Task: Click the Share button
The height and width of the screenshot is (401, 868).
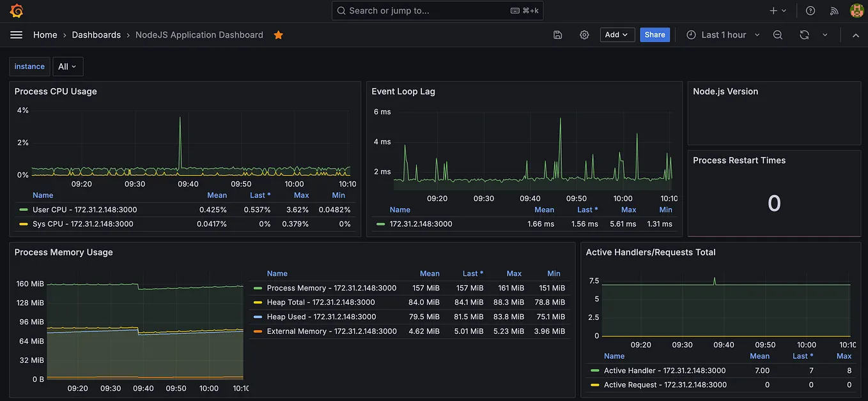Action: (x=655, y=34)
